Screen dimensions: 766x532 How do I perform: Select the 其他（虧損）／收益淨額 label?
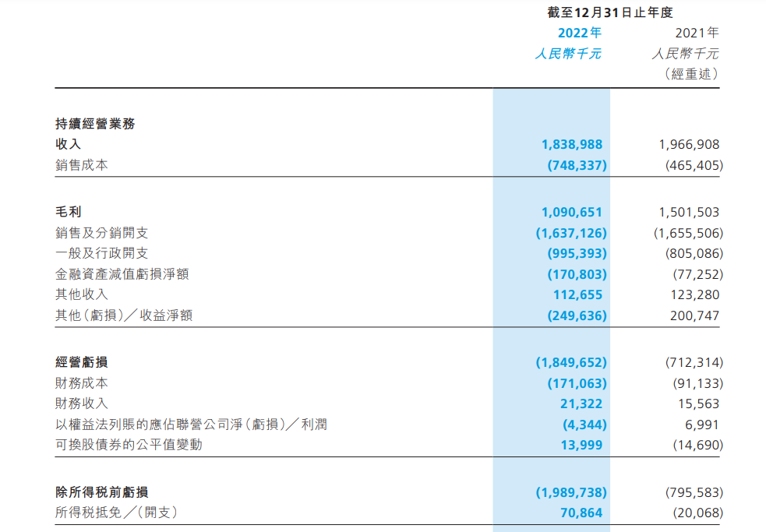(x=124, y=315)
